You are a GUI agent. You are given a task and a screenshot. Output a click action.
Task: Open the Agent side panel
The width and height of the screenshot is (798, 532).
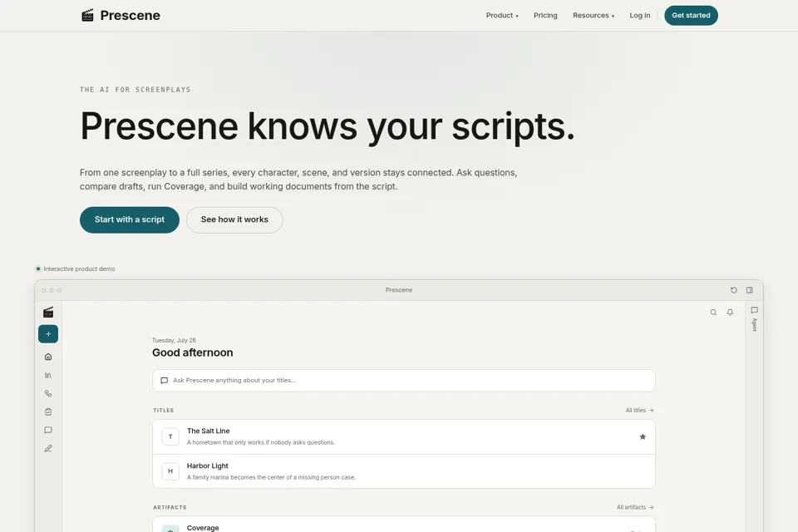[x=754, y=318]
